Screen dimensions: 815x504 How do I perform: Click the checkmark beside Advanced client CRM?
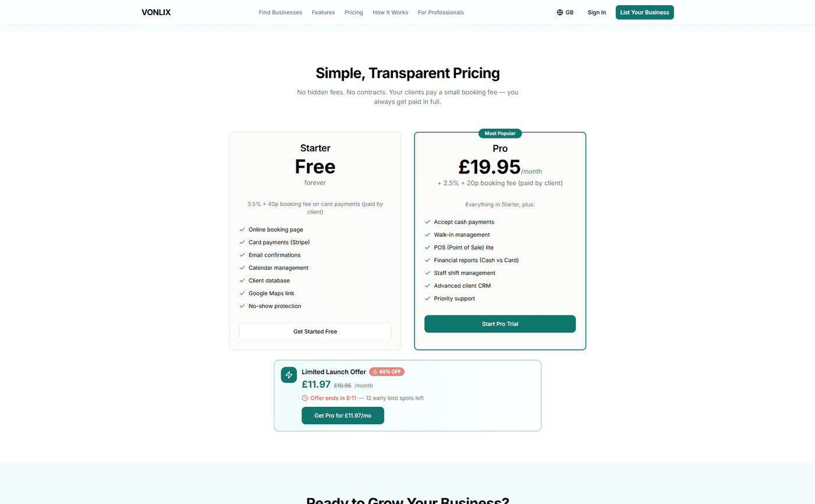coord(427,285)
